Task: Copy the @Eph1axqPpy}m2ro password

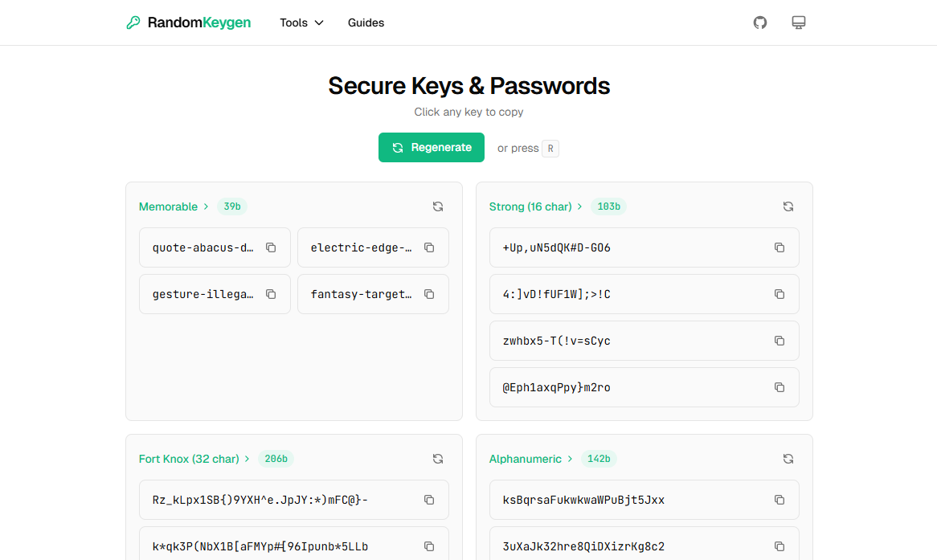Action: coord(779,387)
